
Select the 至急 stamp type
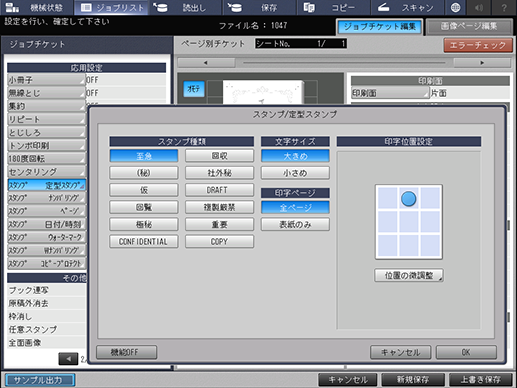tap(144, 156)
